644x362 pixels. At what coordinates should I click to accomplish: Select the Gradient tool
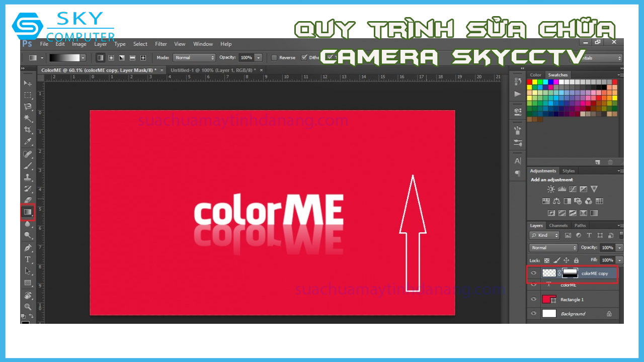[x=28, y=212]
